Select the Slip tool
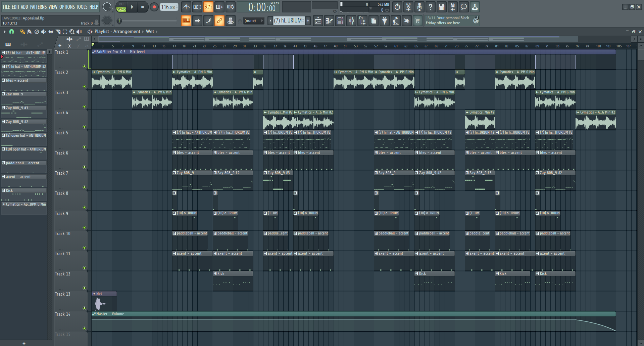 (51, 32)
